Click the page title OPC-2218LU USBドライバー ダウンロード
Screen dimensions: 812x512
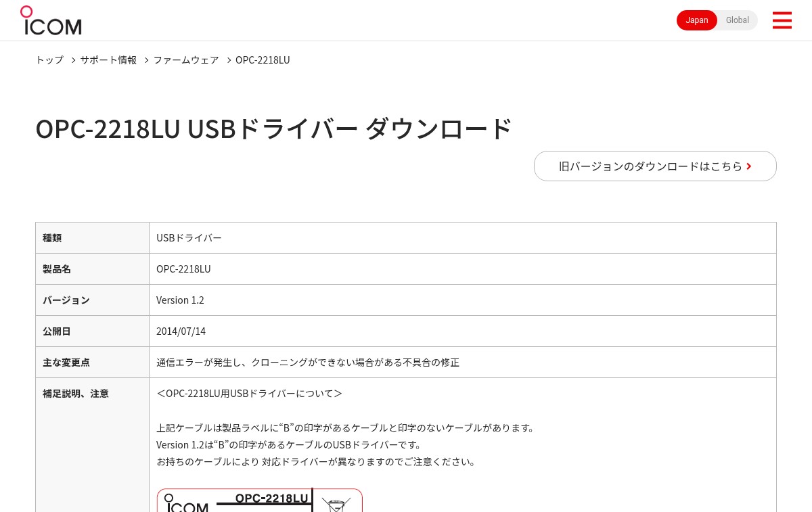click(274, 129)
